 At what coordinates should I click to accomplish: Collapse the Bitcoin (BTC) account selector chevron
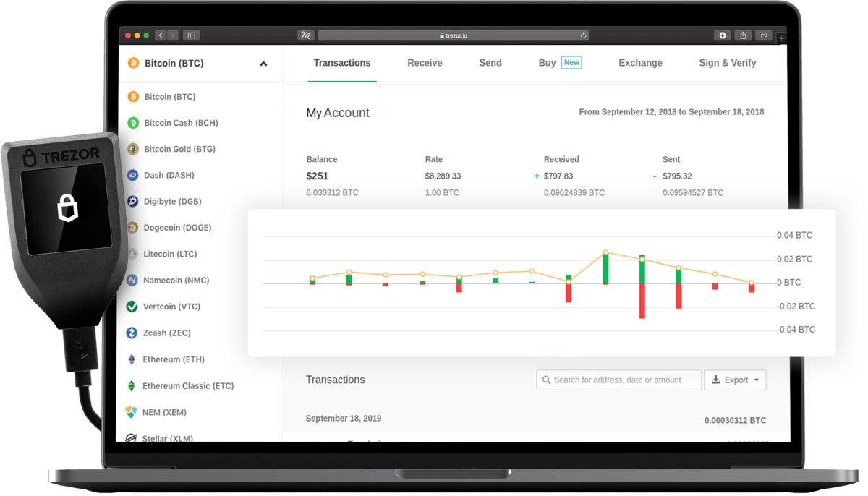coord(263,64)
